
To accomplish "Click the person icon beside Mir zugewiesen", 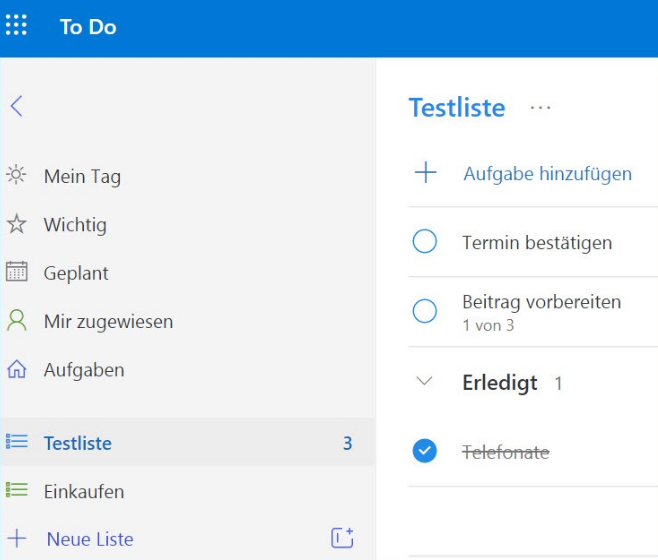I will pos(16,321).
